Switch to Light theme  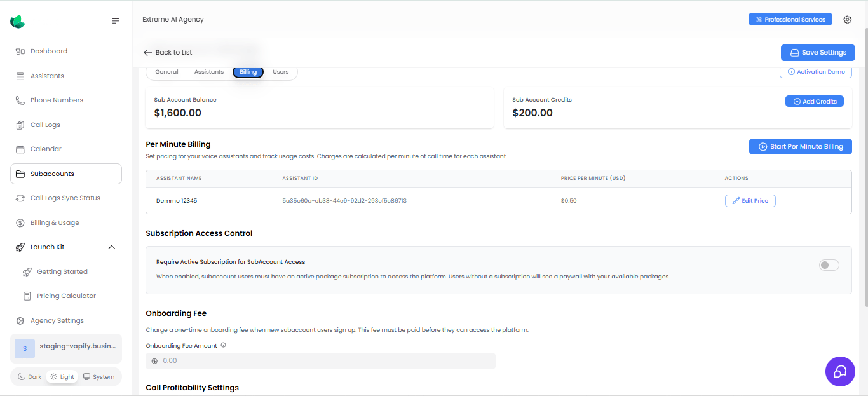tap(62, 377)
